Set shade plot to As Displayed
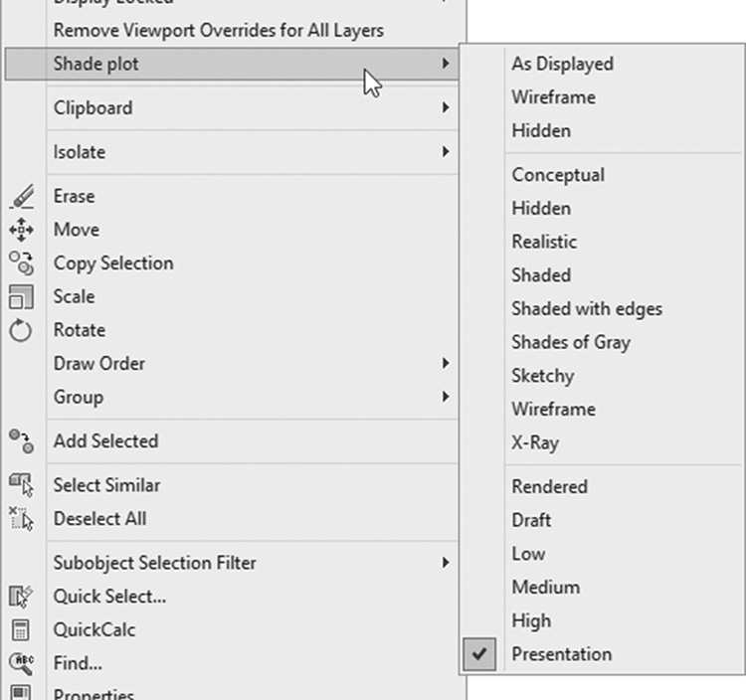This screenshot has width=746, height=700. [x=602, y=64]
